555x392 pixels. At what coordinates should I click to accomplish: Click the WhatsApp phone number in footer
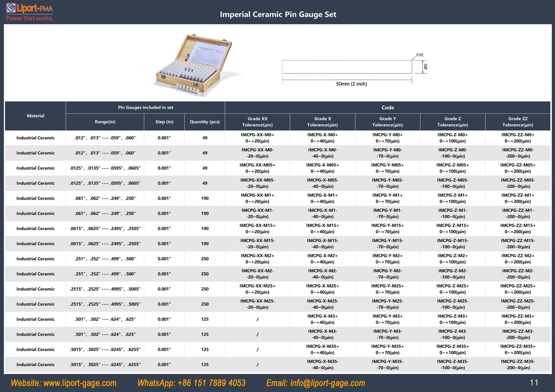212,383
